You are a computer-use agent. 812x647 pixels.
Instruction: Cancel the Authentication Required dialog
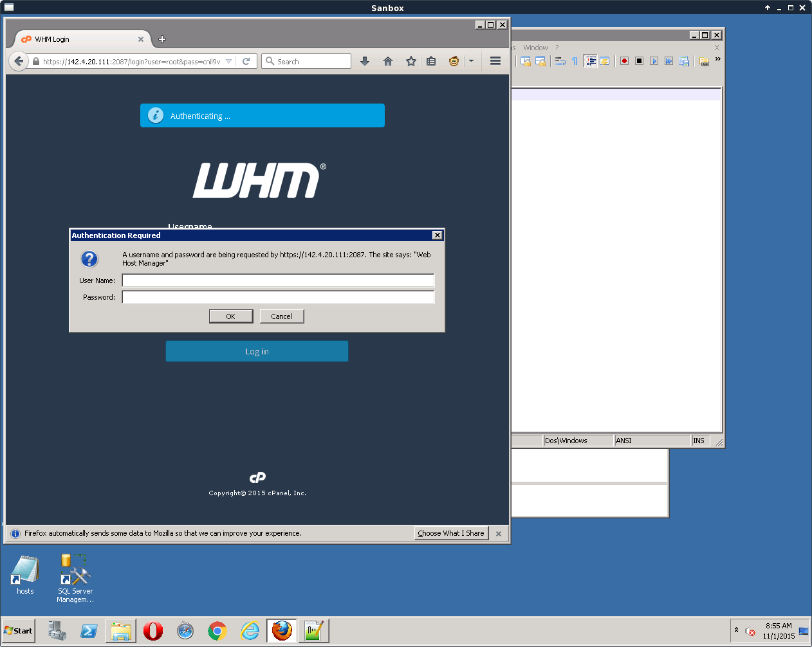[x=282, y=316]
